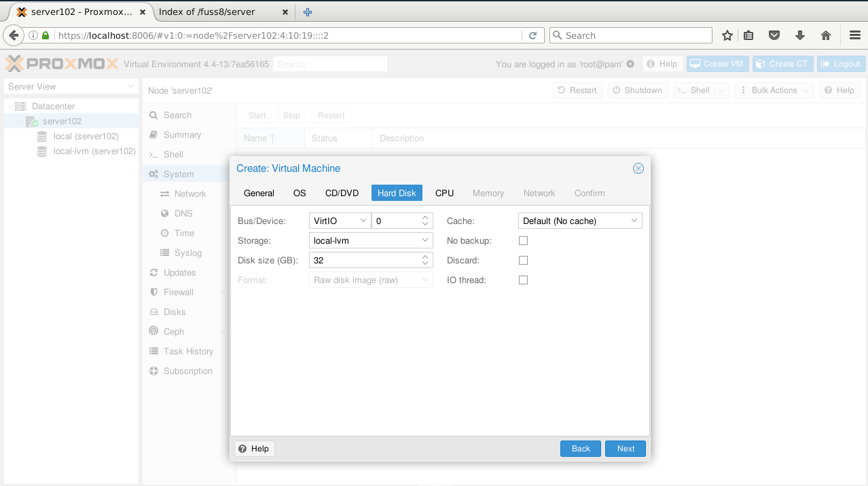Switch to the OS tab
This screenshot has height=486, width=868.
300,193
